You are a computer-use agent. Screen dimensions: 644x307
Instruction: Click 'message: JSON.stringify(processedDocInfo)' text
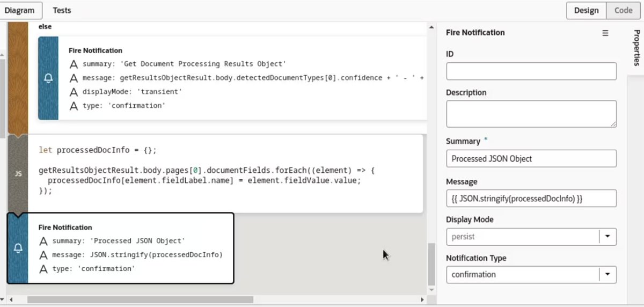pyautogui.click(x=137, y=255)
